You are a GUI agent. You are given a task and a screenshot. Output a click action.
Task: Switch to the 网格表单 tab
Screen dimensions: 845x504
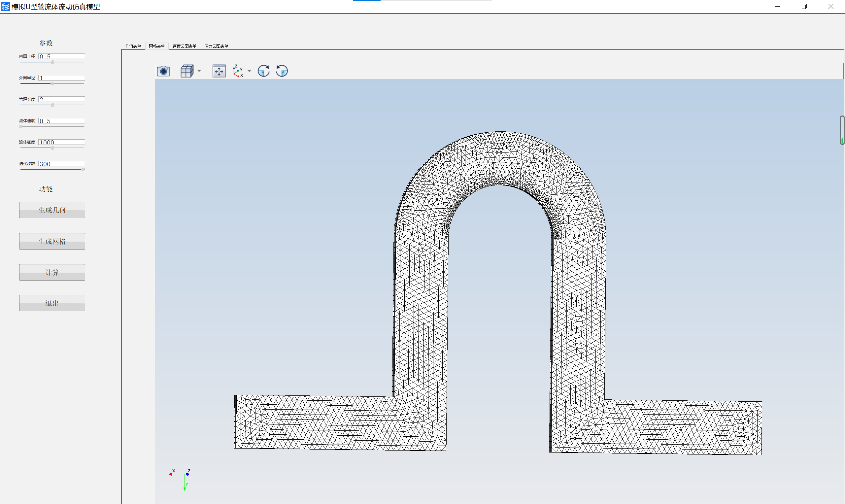pyautogui.click(x=157, y=46)
